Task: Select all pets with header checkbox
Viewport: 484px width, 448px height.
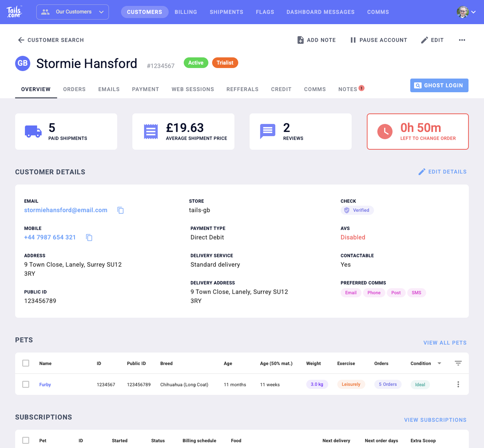Action: point(26,363)
